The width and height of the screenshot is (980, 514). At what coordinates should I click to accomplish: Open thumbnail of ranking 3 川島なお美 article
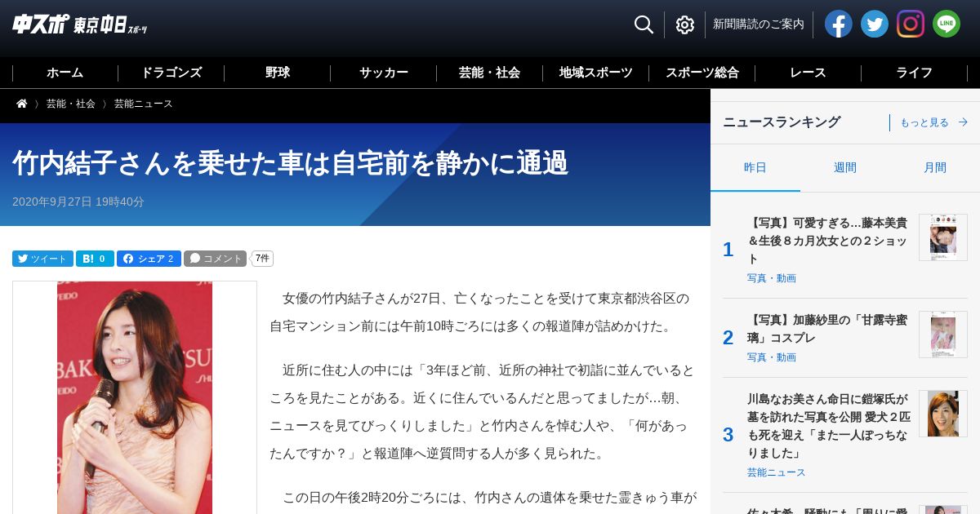943,414
